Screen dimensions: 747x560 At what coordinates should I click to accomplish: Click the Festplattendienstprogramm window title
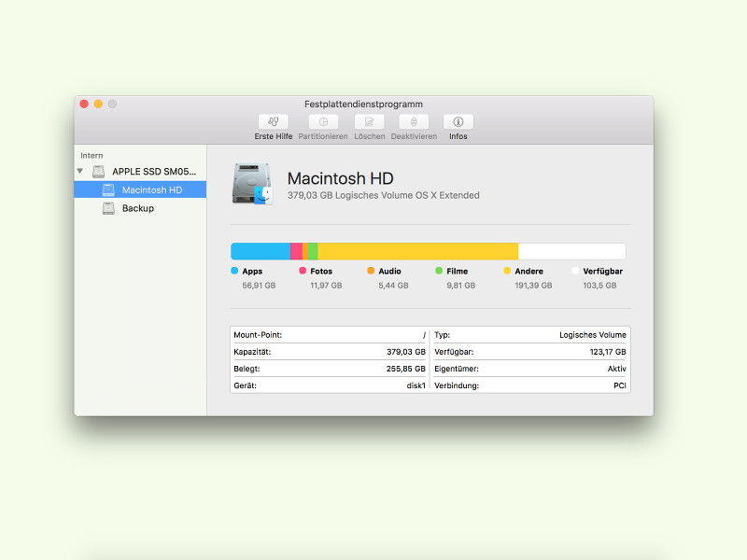363,104
